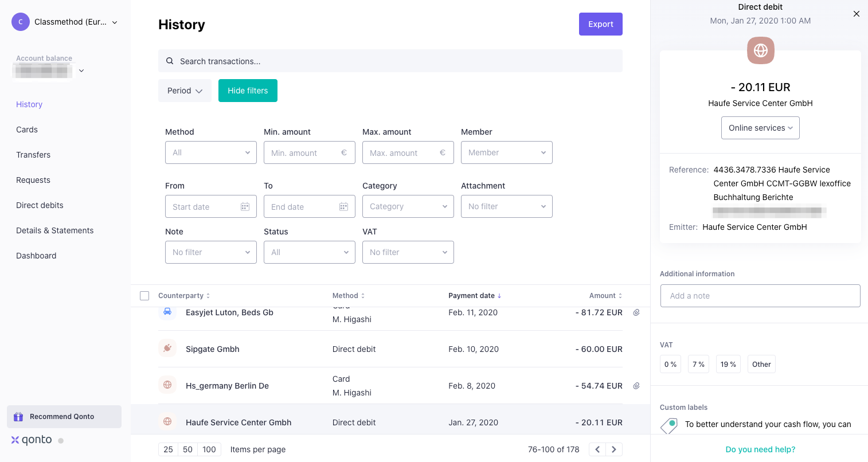Sort by Payment date column
Screen dimensions: 868x462
(x=475, y=296)
